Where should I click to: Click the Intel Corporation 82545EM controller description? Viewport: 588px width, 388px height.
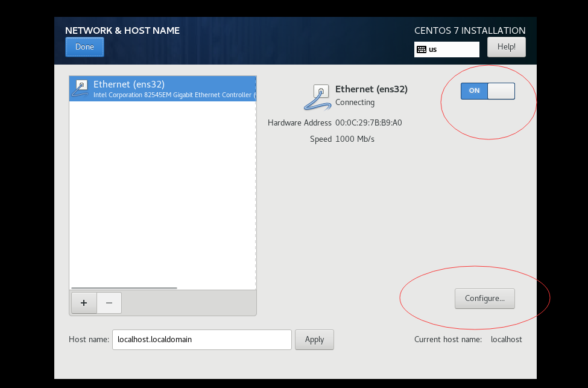coord(174,95)
